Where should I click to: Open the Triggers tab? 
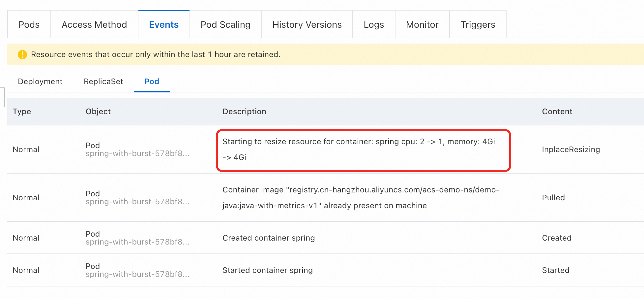(x=478, y=25)
